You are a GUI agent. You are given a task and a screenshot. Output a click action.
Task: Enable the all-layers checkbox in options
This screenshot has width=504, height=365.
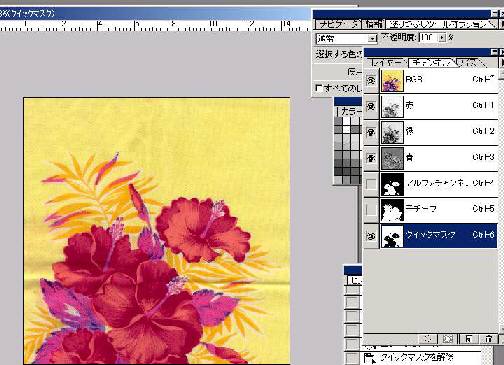click(x=319, y=88)
